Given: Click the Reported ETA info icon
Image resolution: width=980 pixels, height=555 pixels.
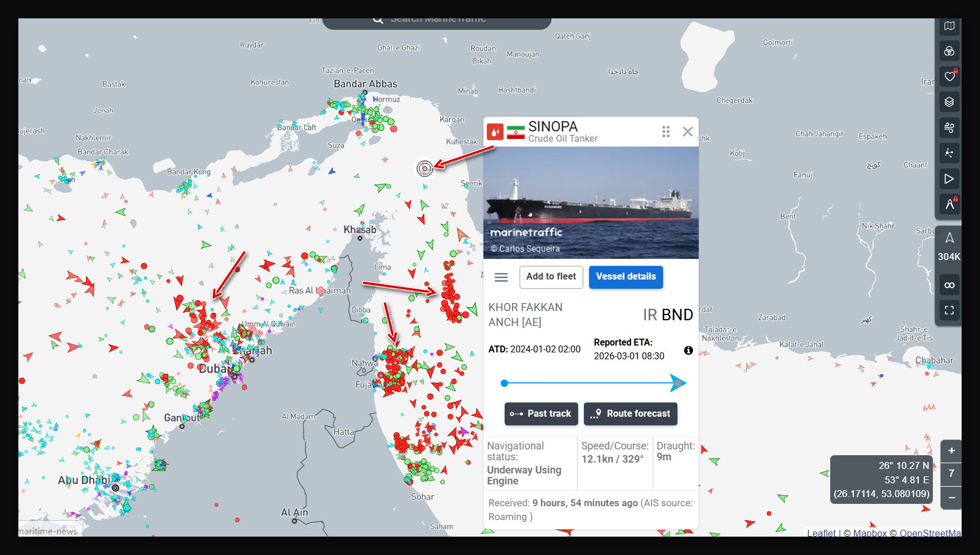Looking at the screenshot, I should pos(688,350).
